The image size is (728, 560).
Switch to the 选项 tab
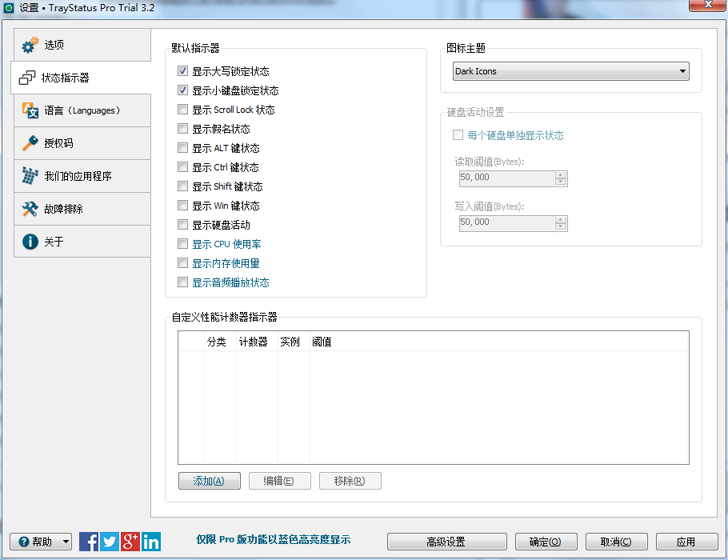point(82,45)
